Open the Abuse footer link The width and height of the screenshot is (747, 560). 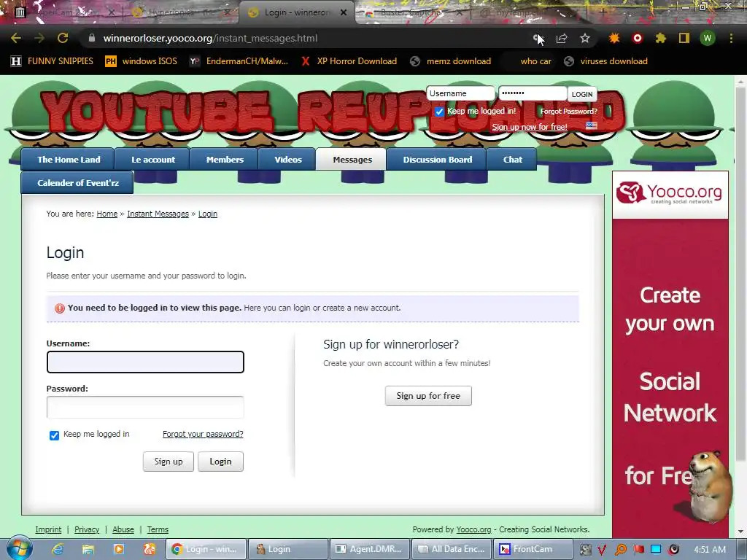[123, 529]
